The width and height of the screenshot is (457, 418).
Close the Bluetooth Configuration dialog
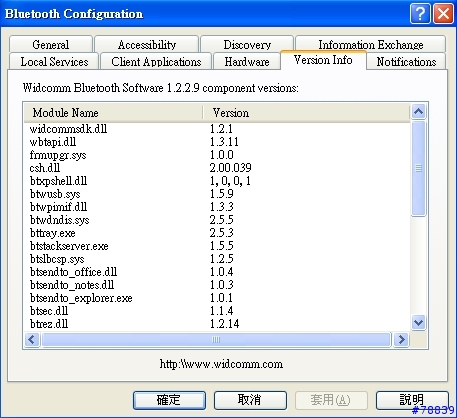tap(443, 14)
